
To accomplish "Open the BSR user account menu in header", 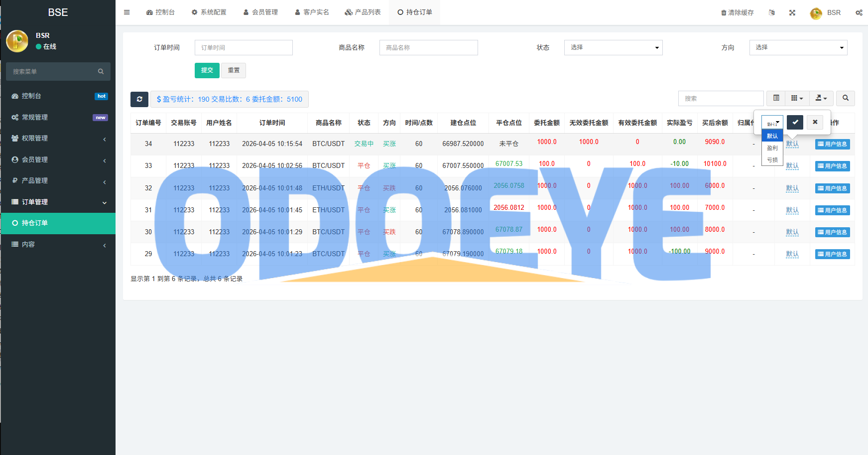I will 825,13.
